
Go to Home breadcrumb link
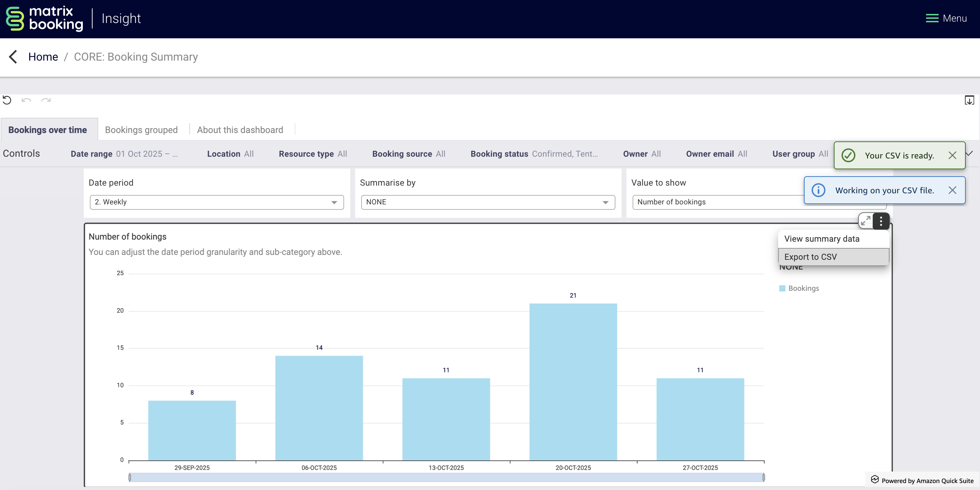[x=43, y=57]
